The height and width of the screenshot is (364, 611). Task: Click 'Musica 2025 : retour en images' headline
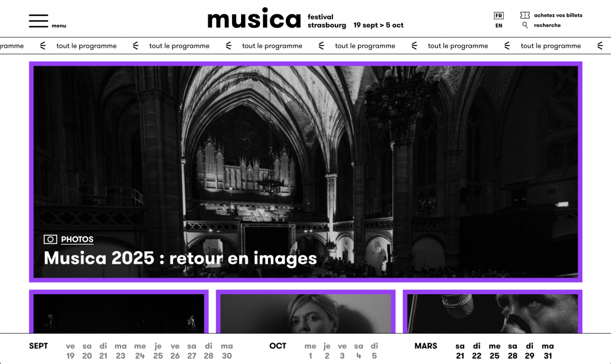click(x=180, y=258)
